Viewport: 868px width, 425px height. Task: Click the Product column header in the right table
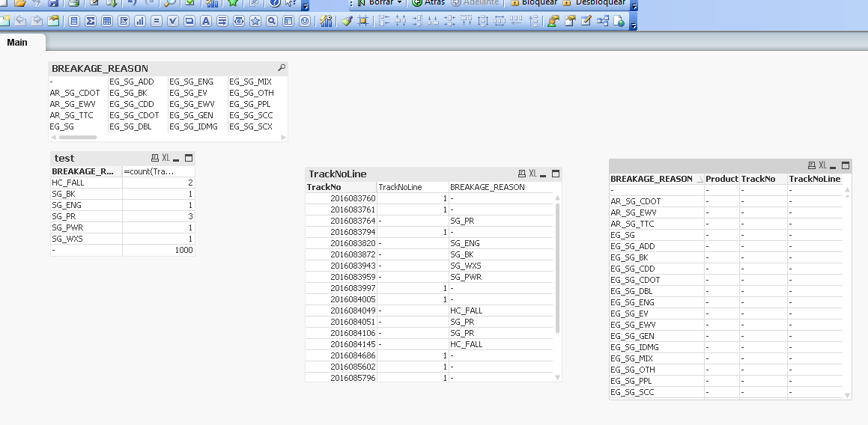click(x=722, y=179)
